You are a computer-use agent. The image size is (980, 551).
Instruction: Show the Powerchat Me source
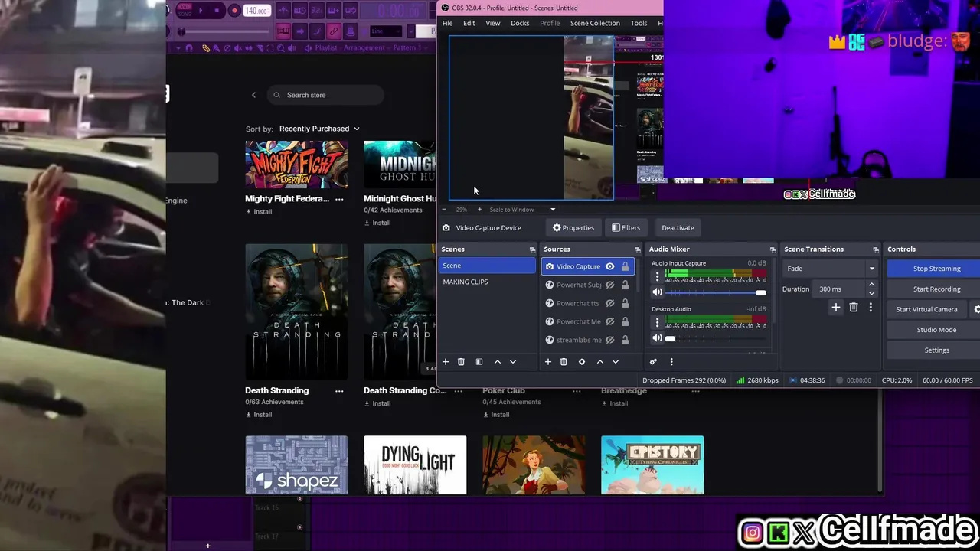pos(610,321)
